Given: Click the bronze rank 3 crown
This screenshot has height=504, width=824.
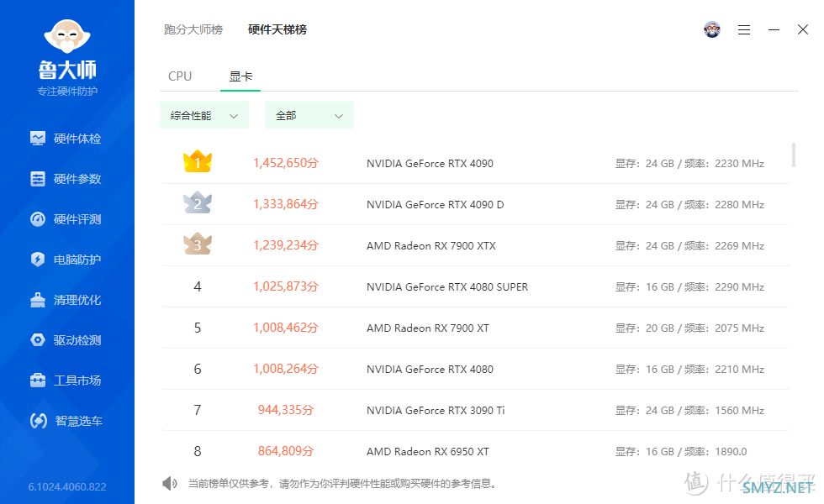Looking at the screenshot, I should click(197, 244).
